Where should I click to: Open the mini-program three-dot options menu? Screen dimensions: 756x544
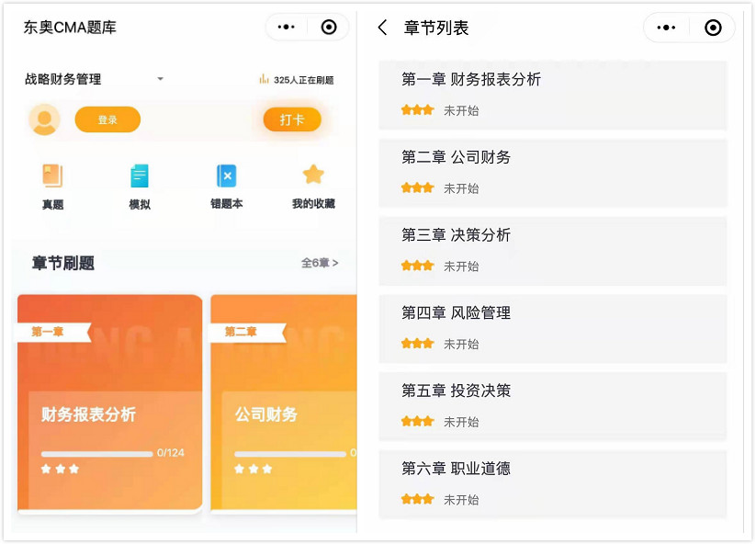[x=288, y=28]
